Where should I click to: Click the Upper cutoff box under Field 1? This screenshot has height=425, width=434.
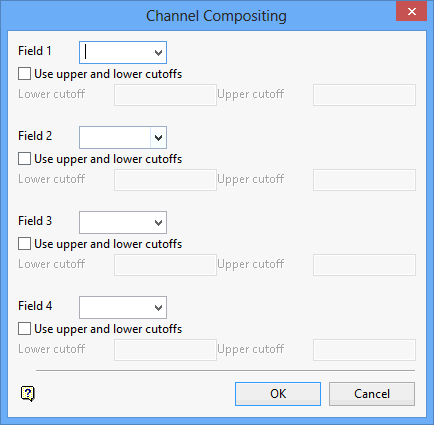coord(364,95)
